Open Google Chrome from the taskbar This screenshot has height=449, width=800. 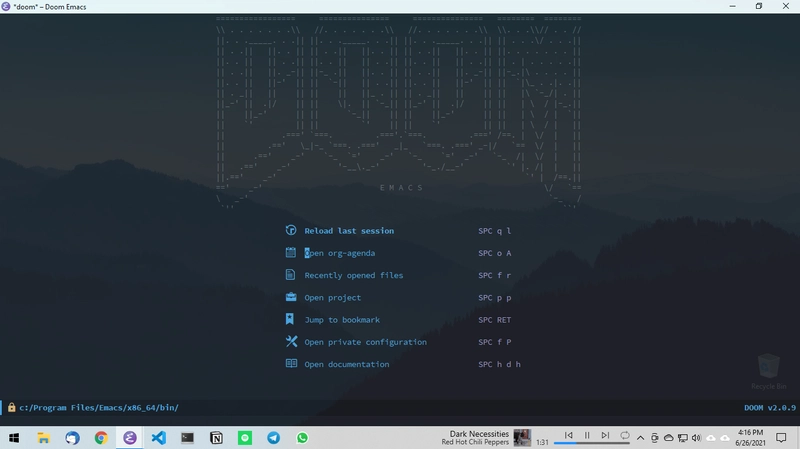pyautogui.click(x=101, y=438)
